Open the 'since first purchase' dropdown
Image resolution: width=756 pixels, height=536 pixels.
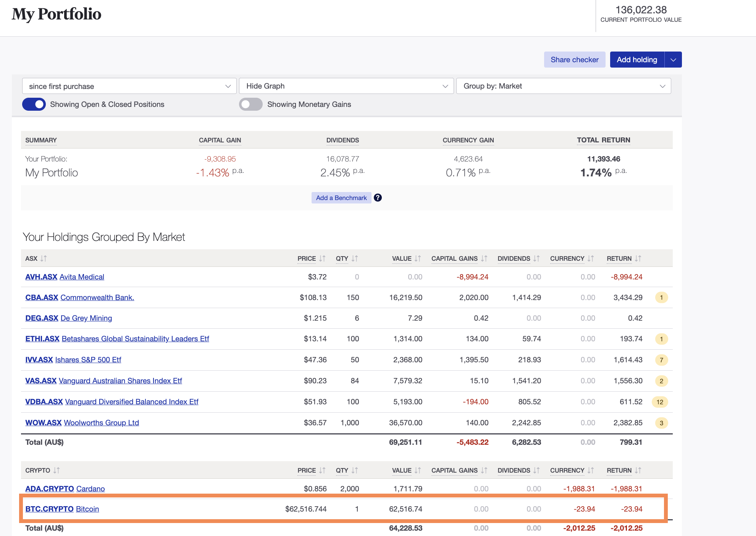click(x=129, y=86)
